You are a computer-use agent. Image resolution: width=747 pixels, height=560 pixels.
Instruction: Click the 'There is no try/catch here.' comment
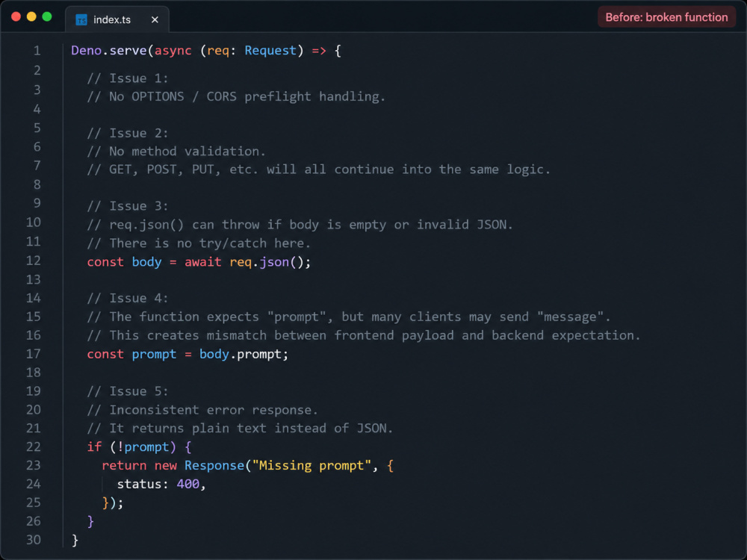coord(199,243)
